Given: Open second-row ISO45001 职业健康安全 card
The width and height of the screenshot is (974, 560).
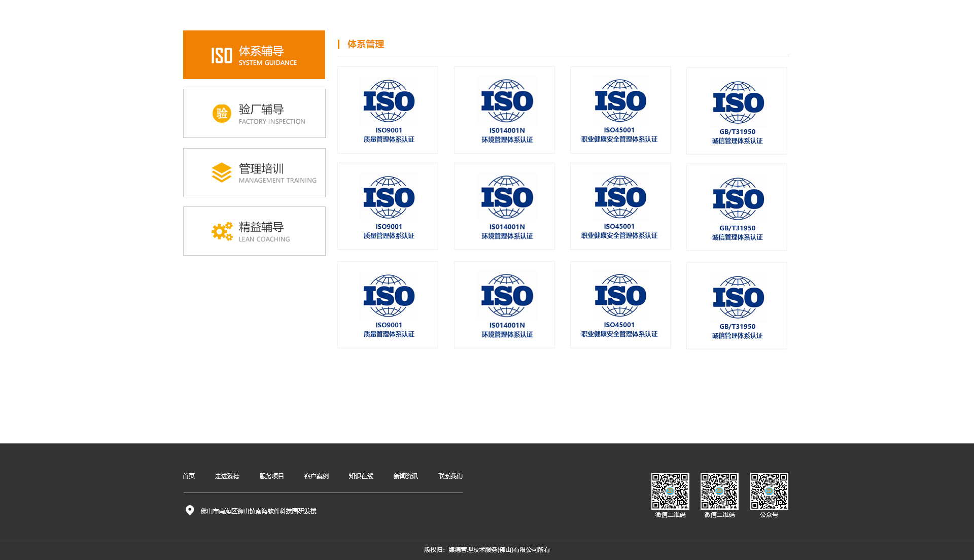Looking at the screenshot, I should tap(620, 206).
